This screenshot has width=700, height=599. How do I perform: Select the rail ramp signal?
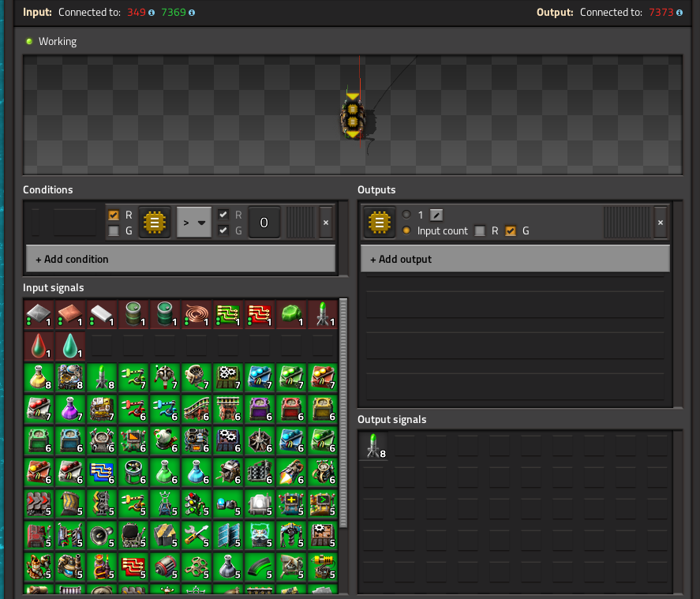(x=197, y=410)
